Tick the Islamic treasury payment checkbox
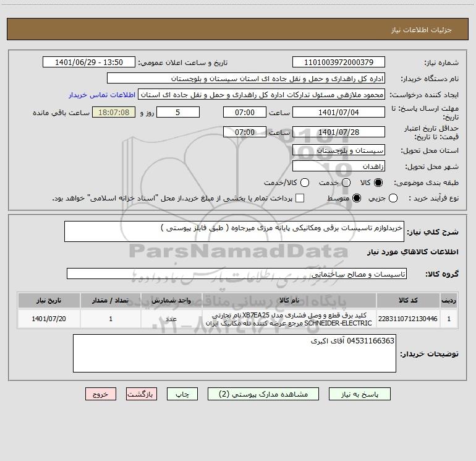 (x=300, y=198)
